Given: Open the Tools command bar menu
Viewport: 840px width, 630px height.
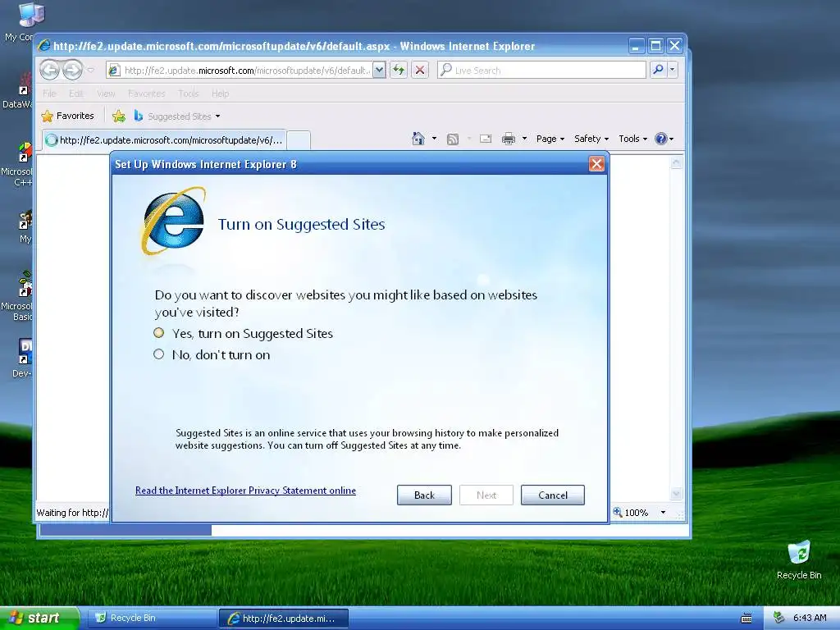Looking at the screenshot, I should (632, 139).
